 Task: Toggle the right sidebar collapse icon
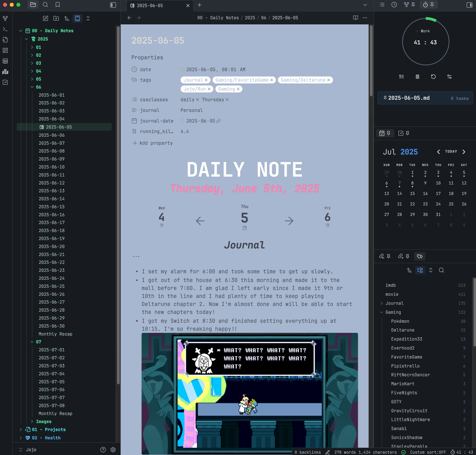tap(470, 5)
